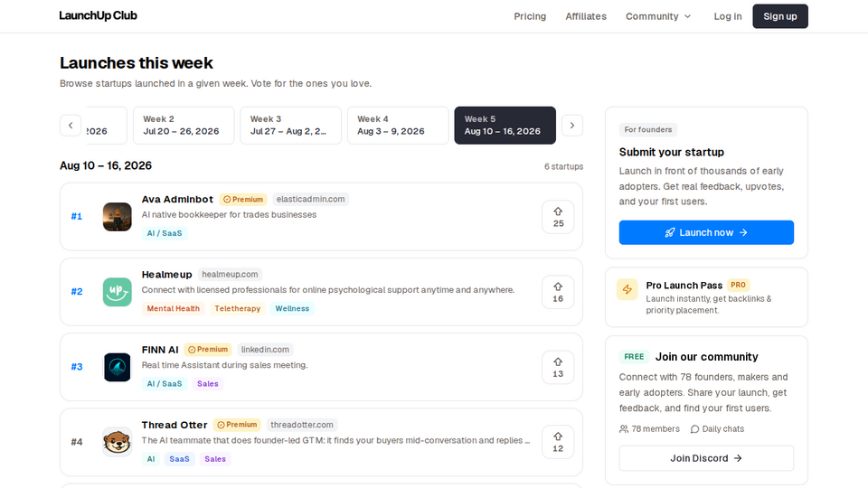The width and height of the screenshot is (868, 488).
Task: Visit healmeup.com domain badge
Action: (x=230, y=275)
